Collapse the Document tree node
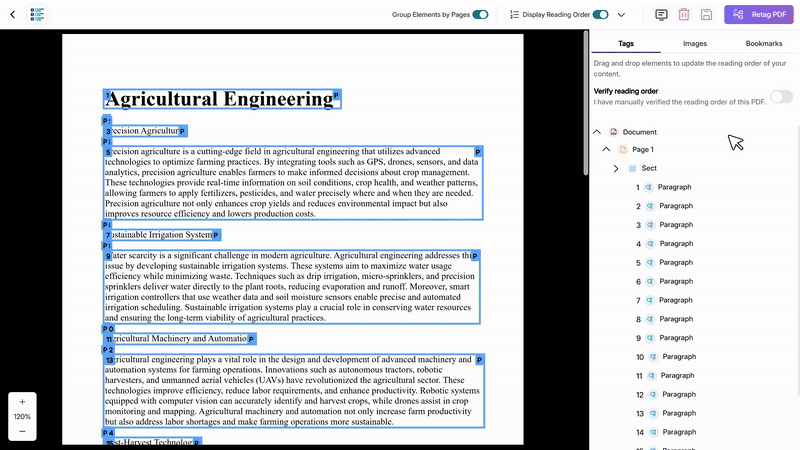This screenshot has width=800, height=450. 597,132
